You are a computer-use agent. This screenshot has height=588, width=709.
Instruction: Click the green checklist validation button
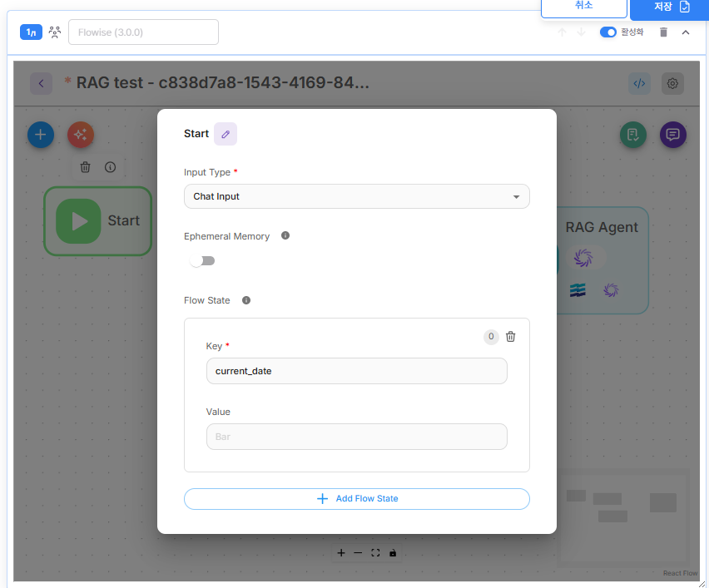point(633,135)
